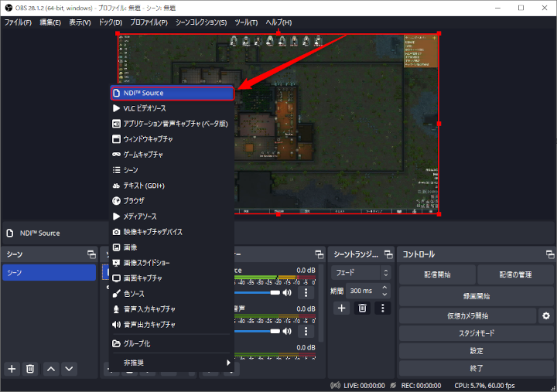This screenshot has height=392, width=557.
Task: Select グループ化 entry
Action: click(x=172, y=344)
